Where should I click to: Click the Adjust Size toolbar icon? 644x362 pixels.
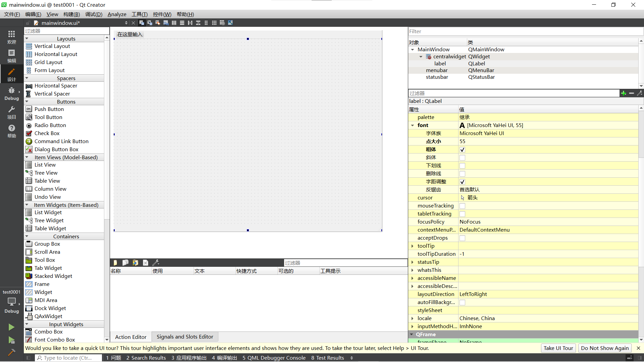pos(230,23)
